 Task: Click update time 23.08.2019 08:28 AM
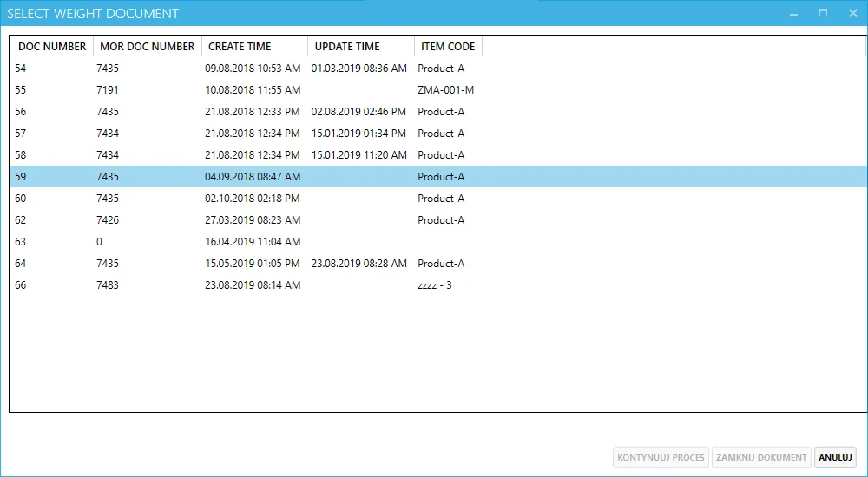click(359, 263)
